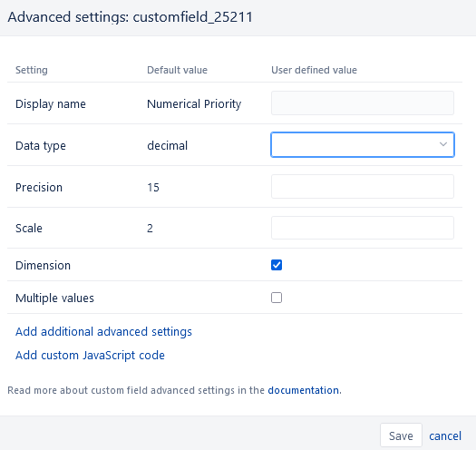Open Add additional advanced settings link
The image size is (476, 450).
[x=103, y=331]
